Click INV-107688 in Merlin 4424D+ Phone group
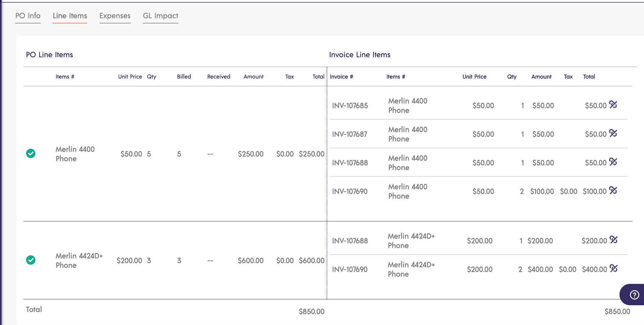644x325 pixels. [350, 241]
